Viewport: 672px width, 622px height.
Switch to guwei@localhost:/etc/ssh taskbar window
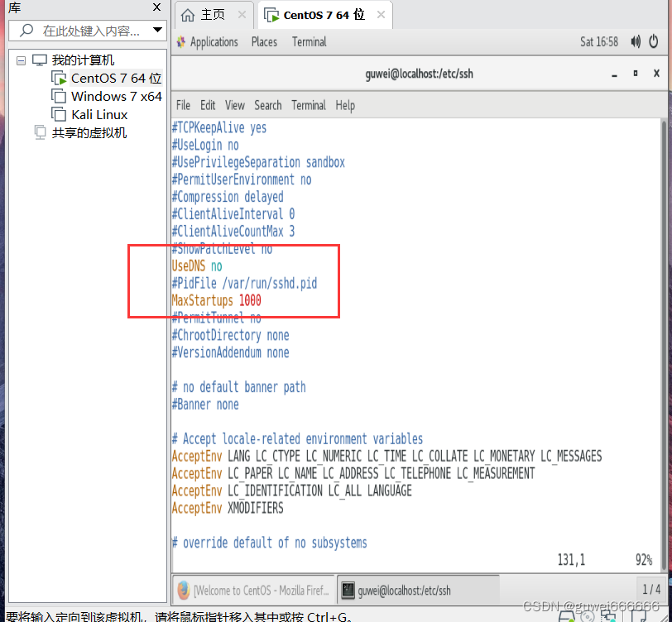pos(418,591)
